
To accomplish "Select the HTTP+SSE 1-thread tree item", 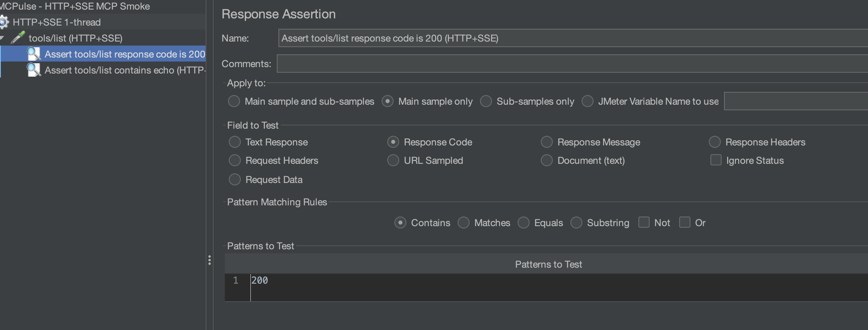I will [56, 22].
